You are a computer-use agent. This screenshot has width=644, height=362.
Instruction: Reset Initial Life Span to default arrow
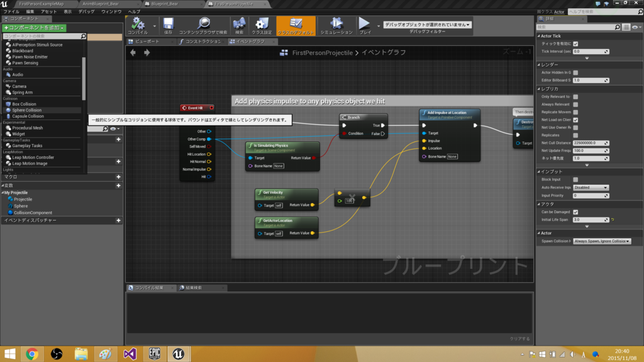point(613,220)
